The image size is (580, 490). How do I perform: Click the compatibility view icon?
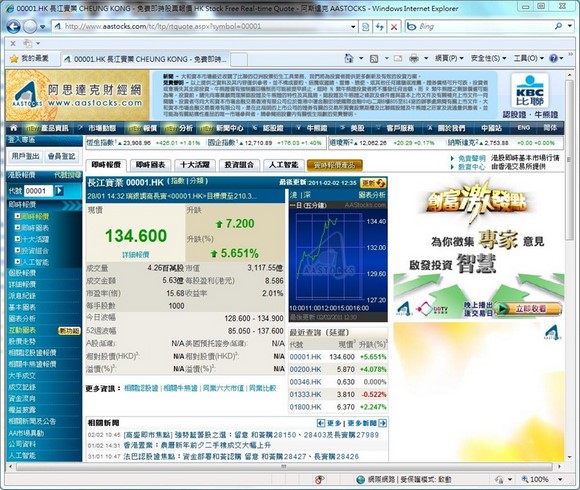pyautogui.click(x=365, y=27)
